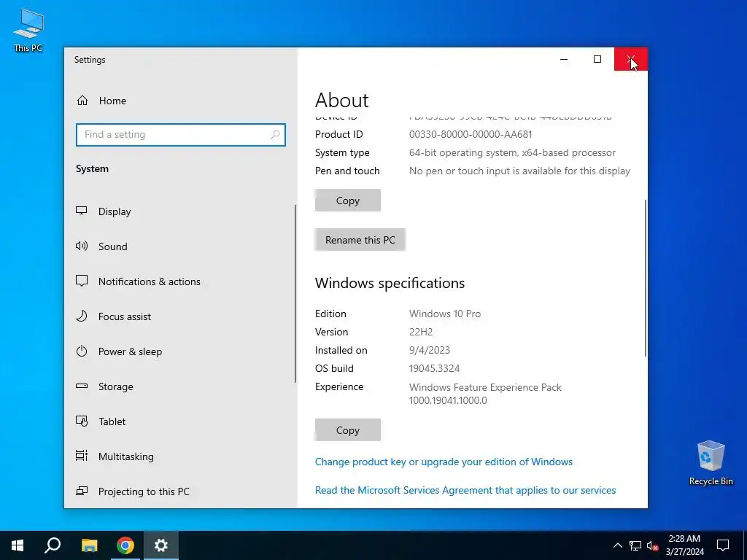Image resolution: width=747 pixels, height=560 pixels.
Task: Click the 64-bit operating system text
Action: pyautogui.click(x=512, y=152)
